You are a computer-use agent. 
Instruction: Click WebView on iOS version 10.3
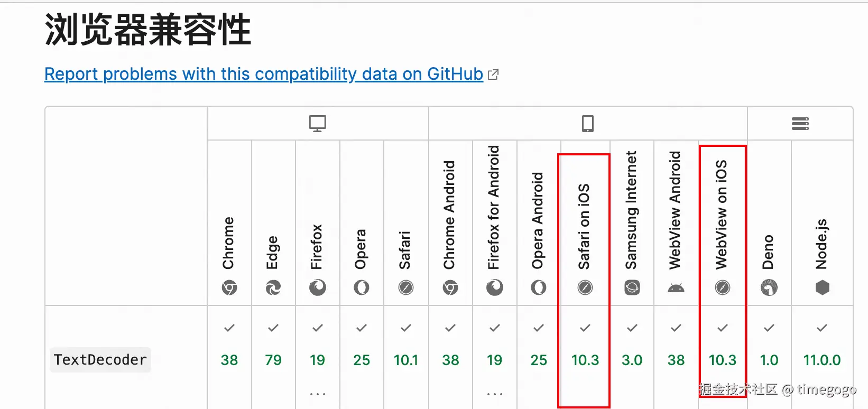click(x=723, y=360)
